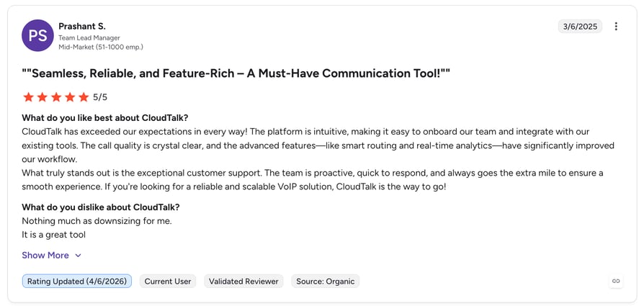Click the review title headline
The height and width of the screenshot is (306, 644).
click(236, 73)
